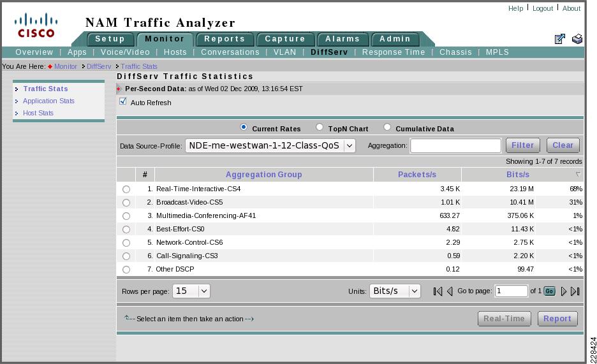The height and width of the screenshot is (364, 597).
Task: Select the Best-Effort-CS0 row radio button
Action: (126, 229)
